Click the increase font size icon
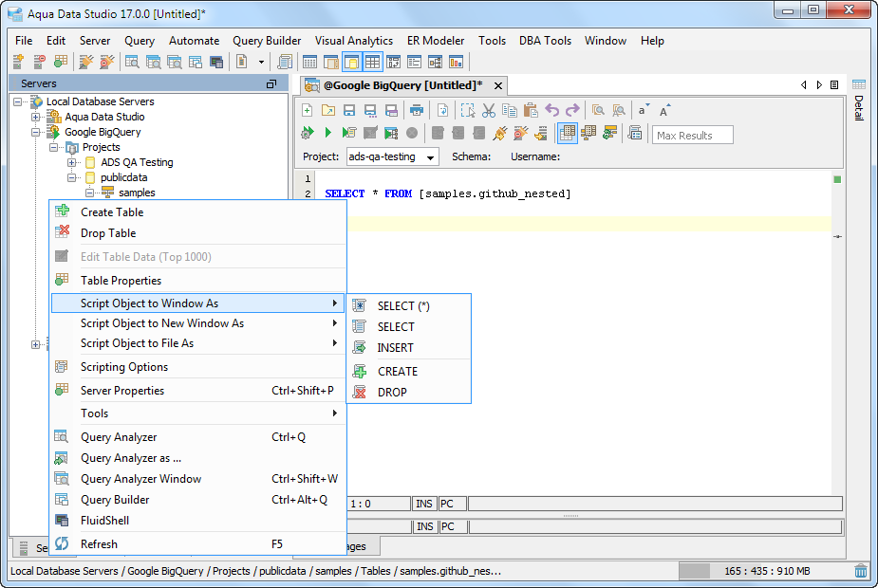 click(664, 110)
